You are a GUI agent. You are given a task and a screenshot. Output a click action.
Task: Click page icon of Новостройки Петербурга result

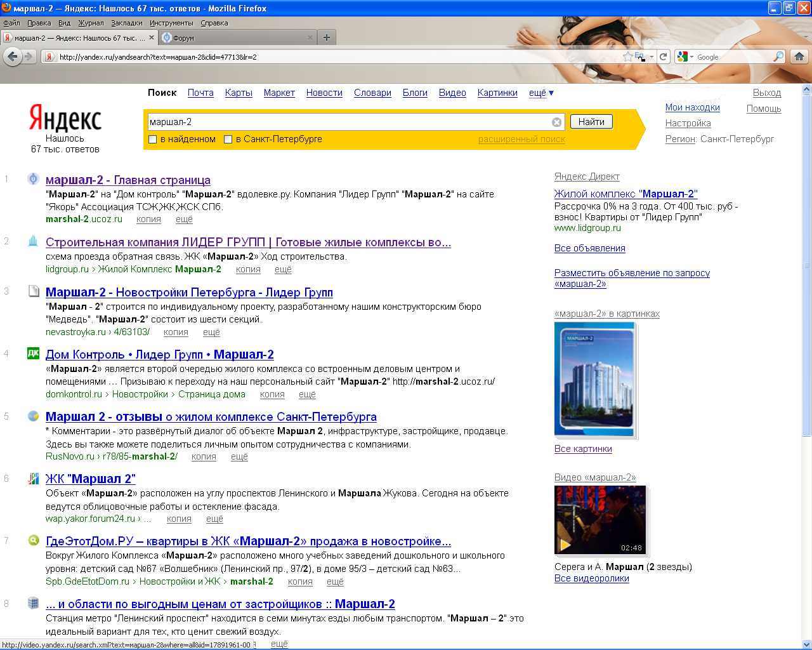pyautogui.click(x=33, y=291)
